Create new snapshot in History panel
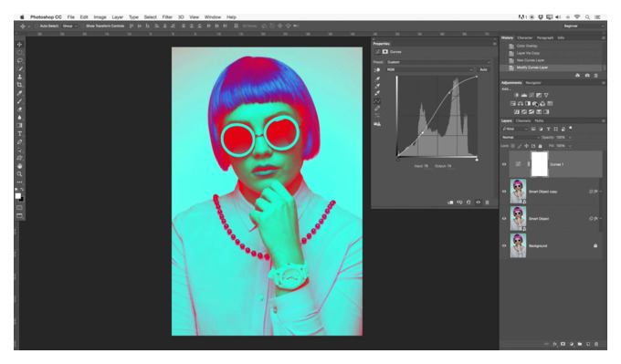 click(x=587, y=75)
